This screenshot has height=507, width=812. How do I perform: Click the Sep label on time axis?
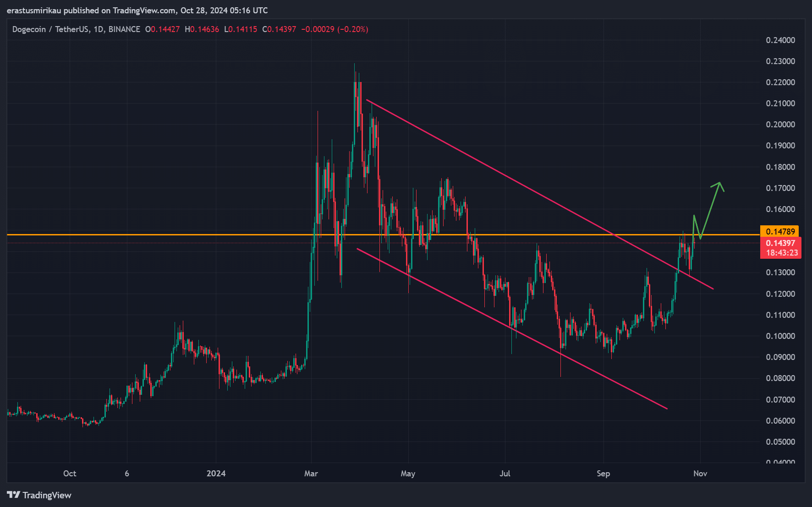(604, 474)
